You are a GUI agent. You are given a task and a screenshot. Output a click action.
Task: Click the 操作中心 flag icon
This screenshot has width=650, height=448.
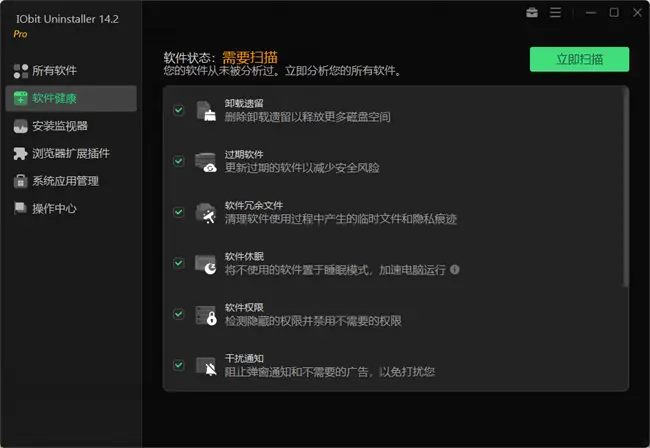(x=20, y=208)
